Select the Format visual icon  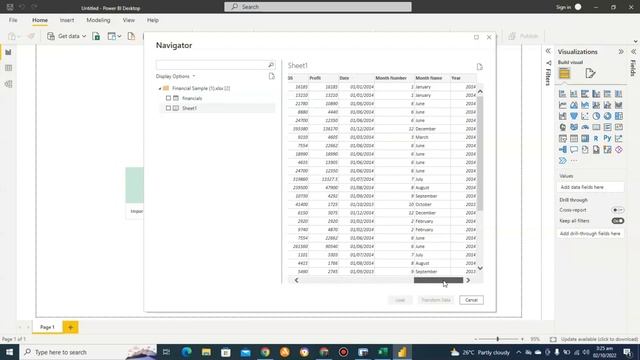[590, 73]
